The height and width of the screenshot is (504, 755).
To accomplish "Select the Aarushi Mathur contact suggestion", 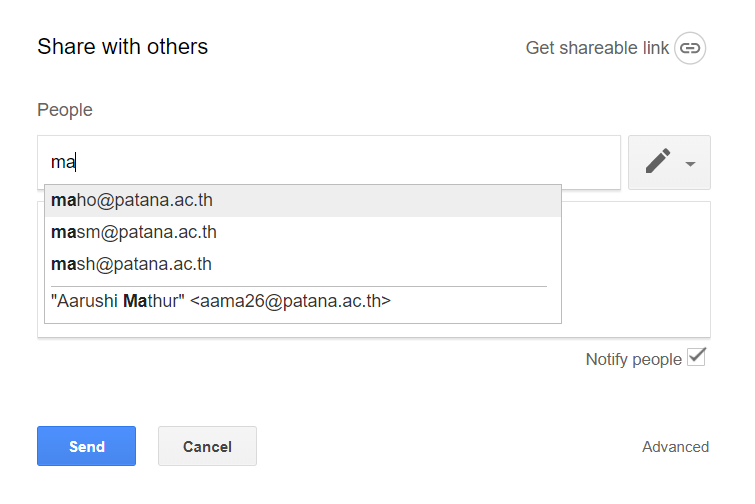I will [303, 301].
